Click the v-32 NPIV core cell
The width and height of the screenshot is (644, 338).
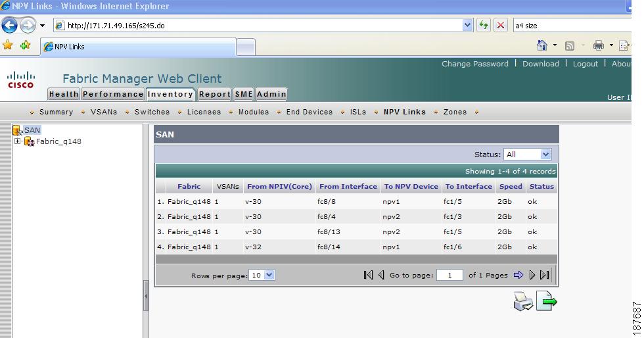tap(253, 247)
